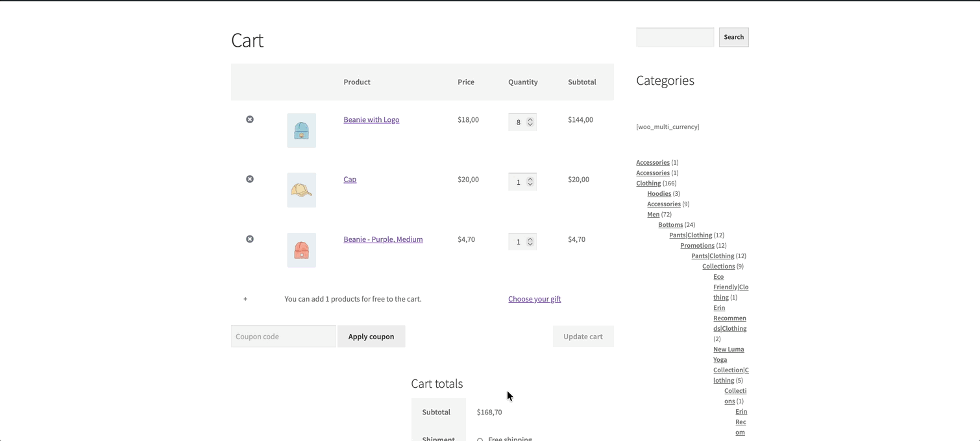The height and width of the screenshot is (441, 980).
Task: Click the sidebar search text box
Action: (675, 37)
